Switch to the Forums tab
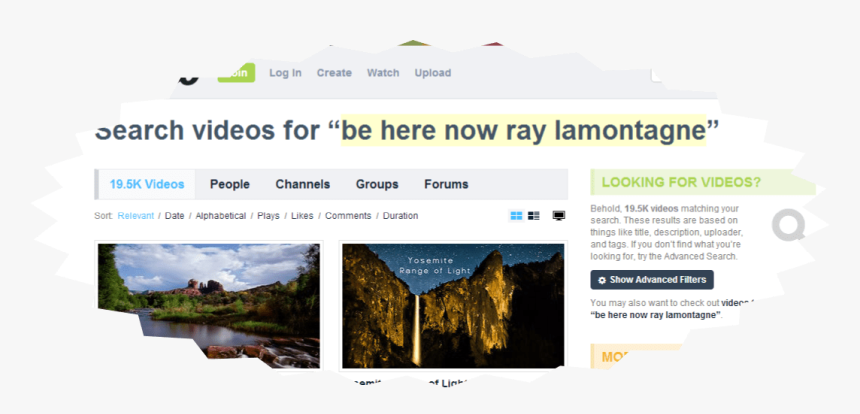The height and width of the screenshot is (414, 860). tap(446, 184)
